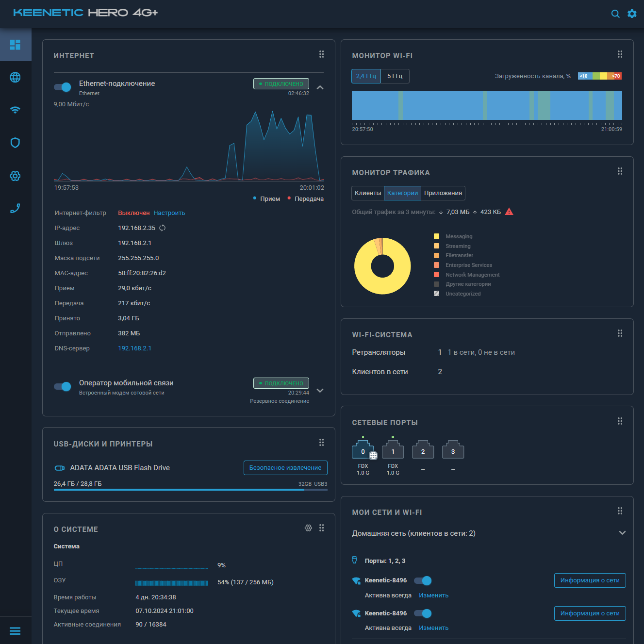Image resolution: width=644 pixels, height=644 pixels.
Task: Expand the Оператор мобильной связи section
Action: (x=320, y=390)
